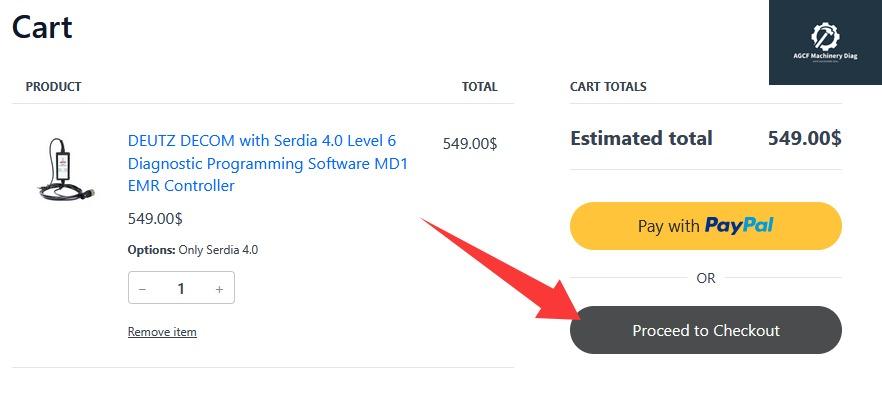Click the unit price below product title

pyautogui.click(x=155, y=218)
